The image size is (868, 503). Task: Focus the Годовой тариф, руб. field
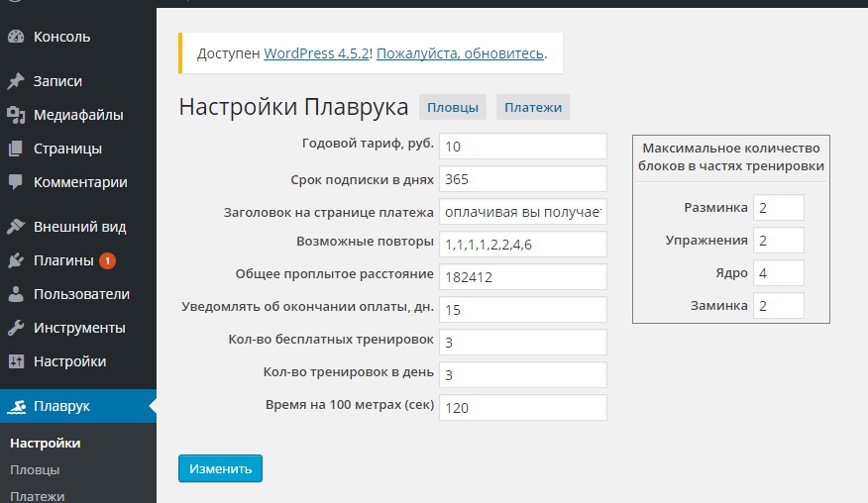coord(523,147)
